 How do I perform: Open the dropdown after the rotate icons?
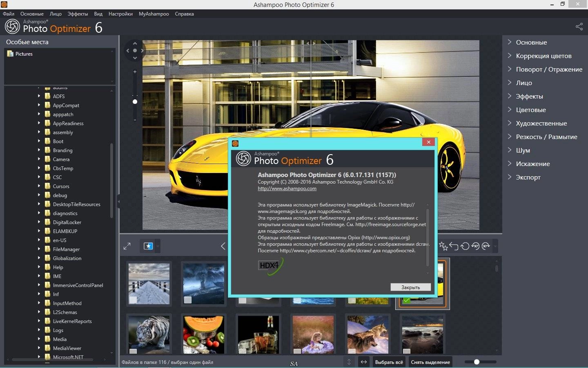click(495, 246)
